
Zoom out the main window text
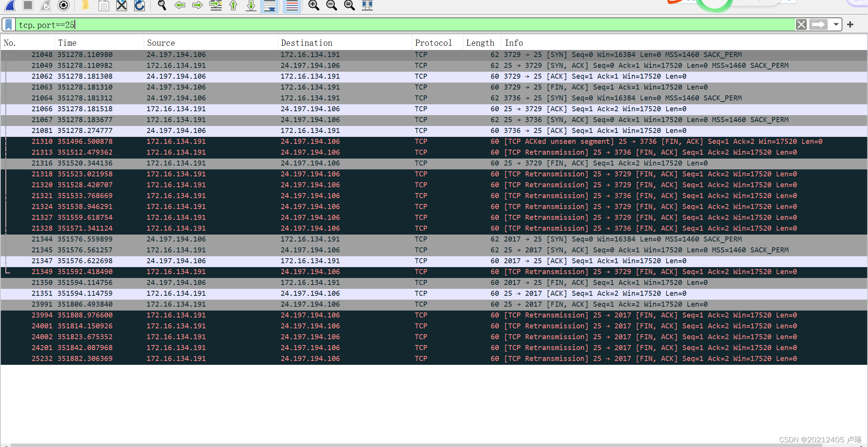tap(332, 5)
